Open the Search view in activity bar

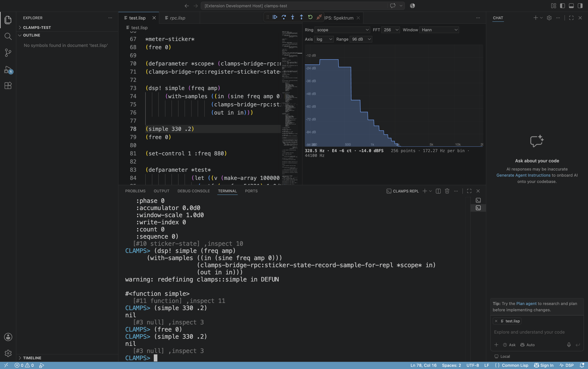click(8, 36)
